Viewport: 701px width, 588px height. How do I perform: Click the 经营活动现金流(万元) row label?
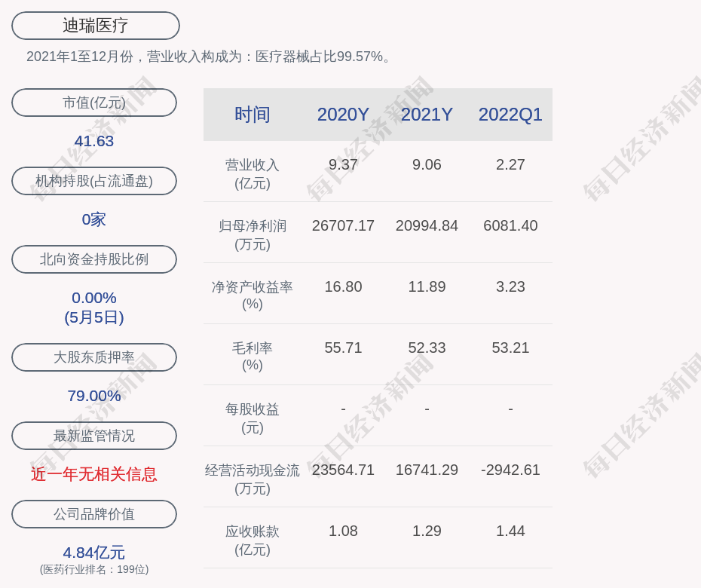pos(253,479)
